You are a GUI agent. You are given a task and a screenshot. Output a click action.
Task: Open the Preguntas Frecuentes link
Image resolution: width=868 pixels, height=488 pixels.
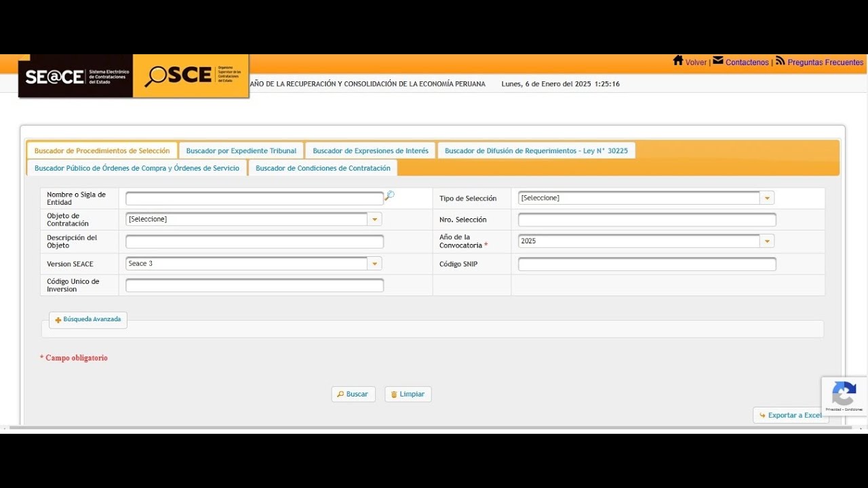[825, 62]
